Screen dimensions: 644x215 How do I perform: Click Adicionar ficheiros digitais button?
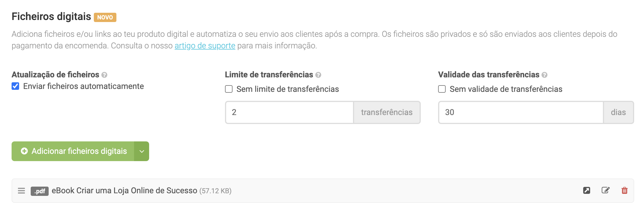[x=74, y=151]
